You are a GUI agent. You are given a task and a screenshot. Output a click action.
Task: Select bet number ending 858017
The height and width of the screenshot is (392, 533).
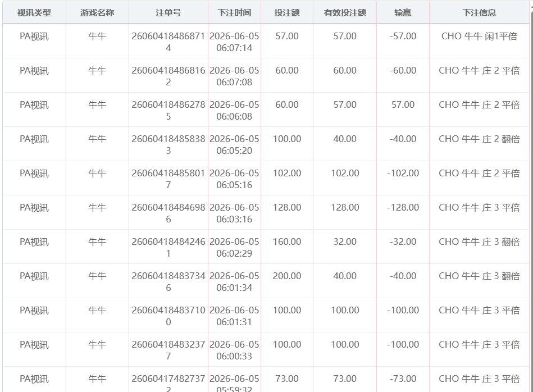[168, 179]
